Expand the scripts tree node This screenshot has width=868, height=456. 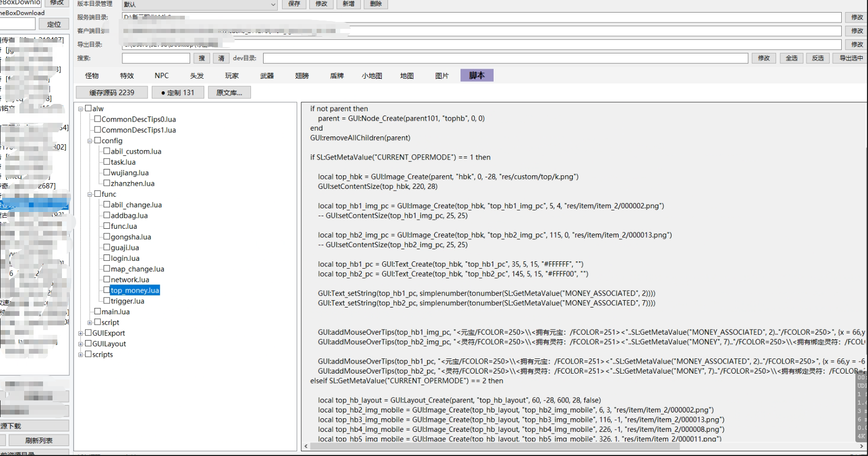tap(81, 354)
